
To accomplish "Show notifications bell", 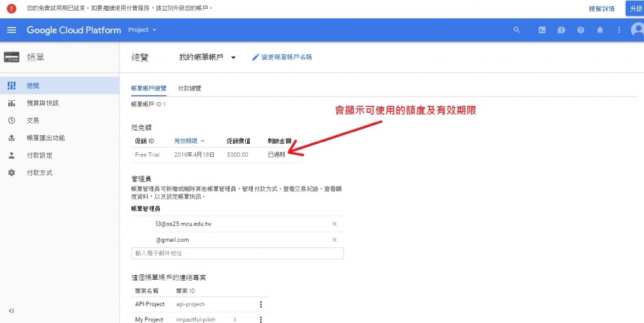I will [x=600, y=30].
